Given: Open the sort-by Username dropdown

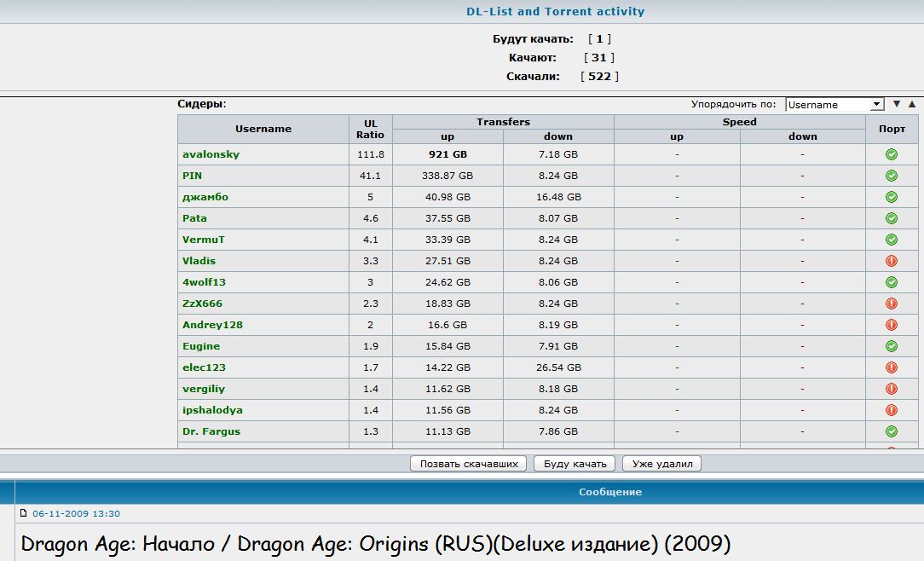Looking at the screenshot, I should [834, 105].
